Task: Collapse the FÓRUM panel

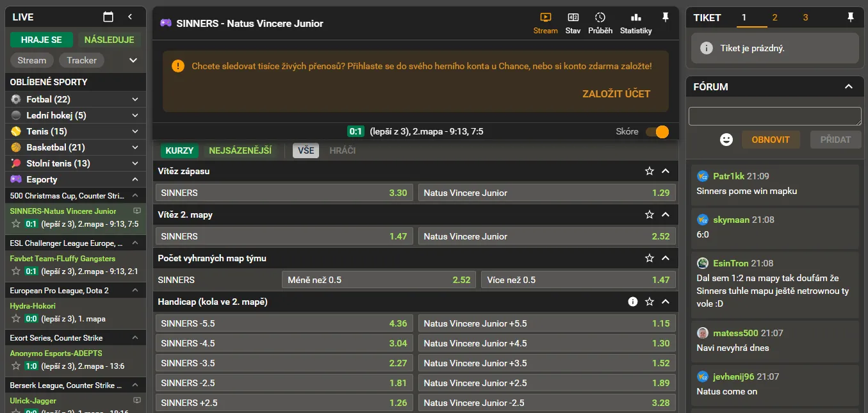Action: pyautogui.click(x=849, y=86)
